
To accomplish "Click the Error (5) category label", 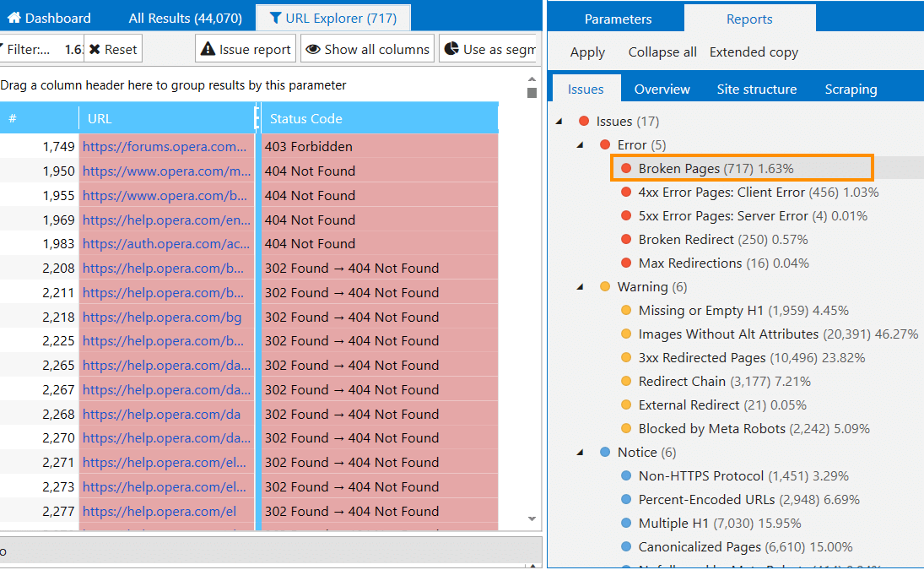I will tap(641, 144).
